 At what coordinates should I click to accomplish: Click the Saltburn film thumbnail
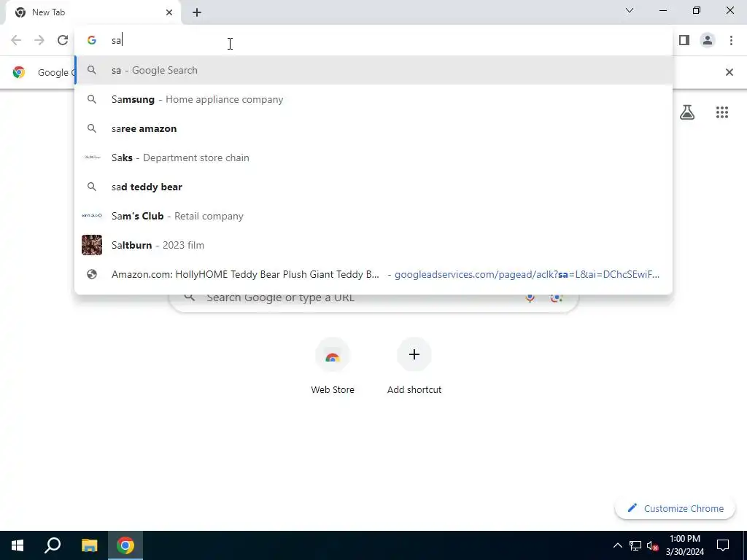point(92,245)
